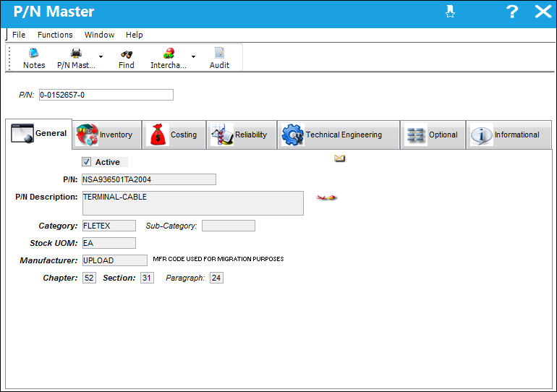Click the pin favorite icon in title bar
Screen dimensions: 557x392
(450, 12)
